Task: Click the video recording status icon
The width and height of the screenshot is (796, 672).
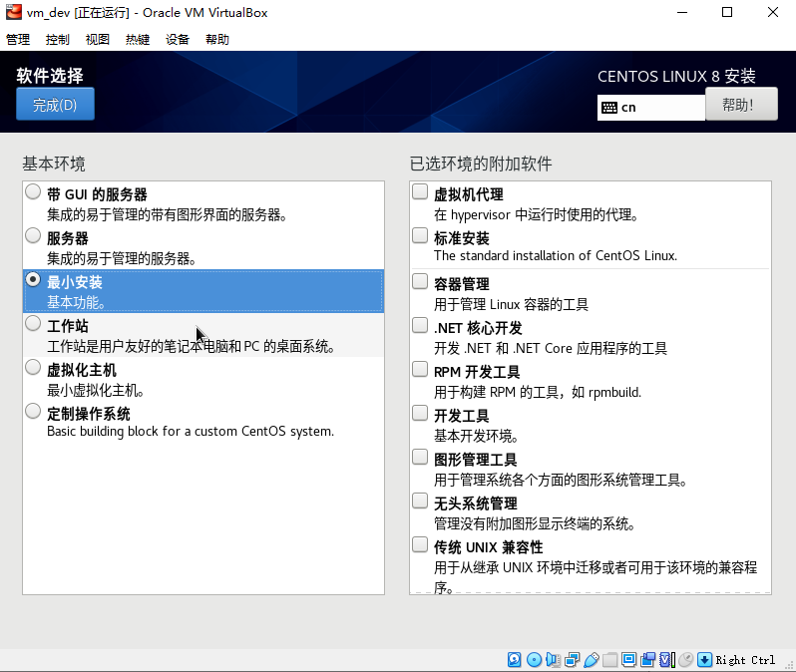Action: (x=648, y=659)
